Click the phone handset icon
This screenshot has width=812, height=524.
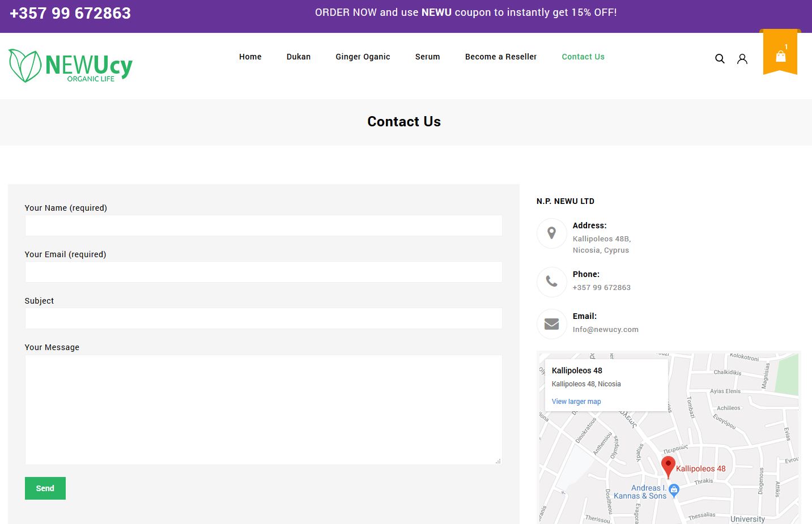coord(551,282)
